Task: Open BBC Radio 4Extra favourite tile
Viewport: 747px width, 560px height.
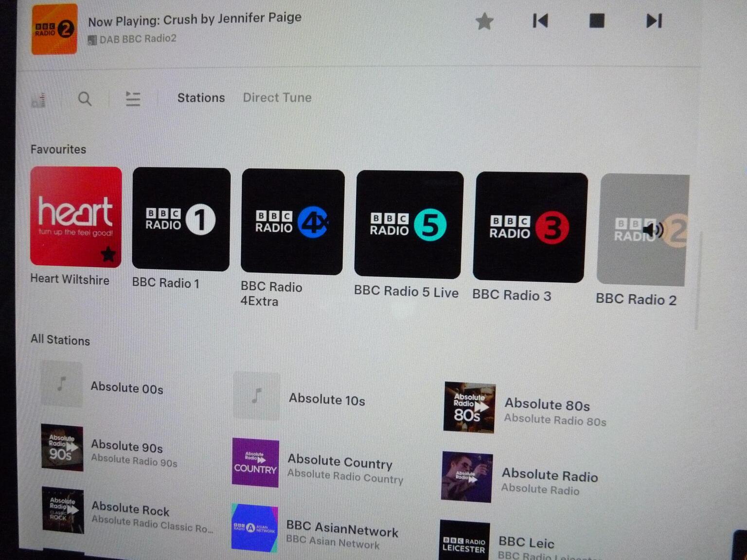Action: (x=292, y=222)
